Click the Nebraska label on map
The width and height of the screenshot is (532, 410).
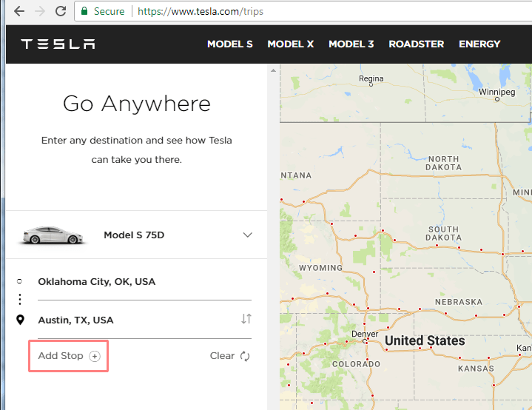tap(459, 302)
